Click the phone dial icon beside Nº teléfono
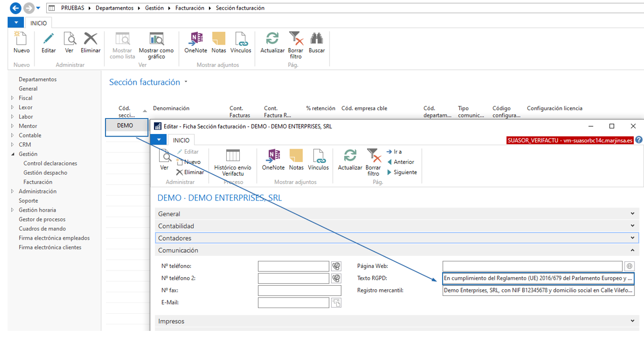Screen dimensions: 644x337 (336, 266)
